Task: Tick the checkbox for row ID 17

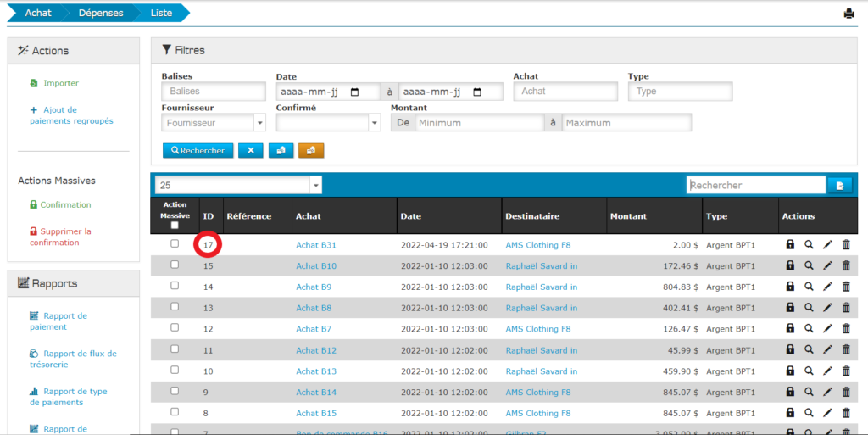Action: (175, 243)
